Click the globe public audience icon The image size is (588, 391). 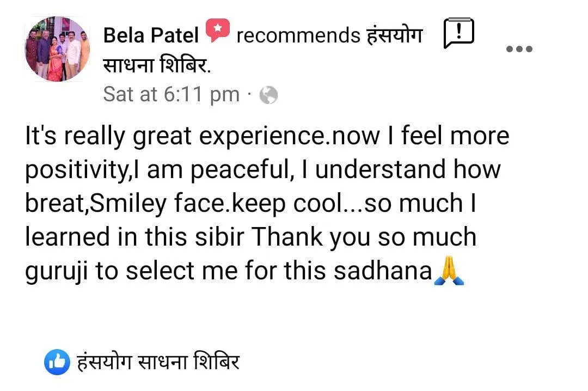click(268, 95)
